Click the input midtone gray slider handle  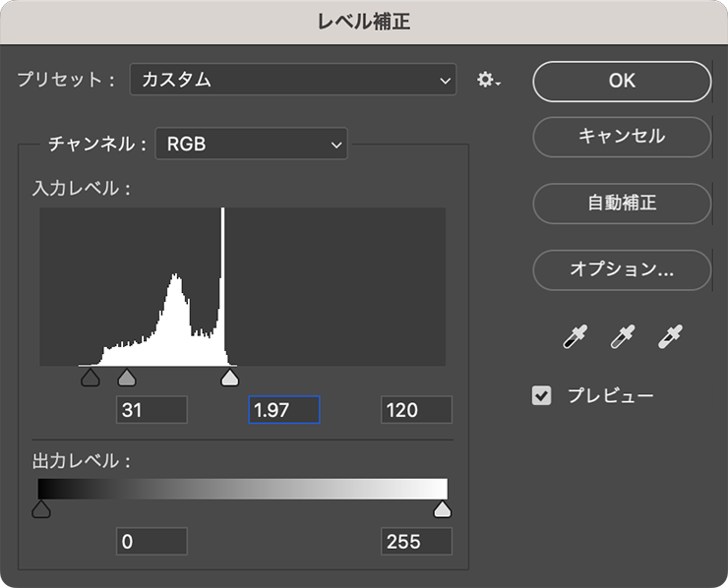[126, 379]
